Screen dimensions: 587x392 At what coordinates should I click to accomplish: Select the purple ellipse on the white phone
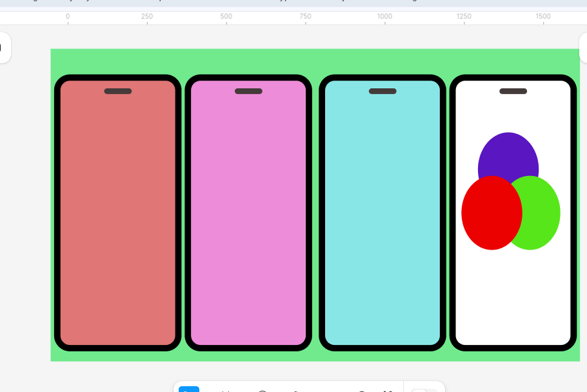[x=508, y=152]
